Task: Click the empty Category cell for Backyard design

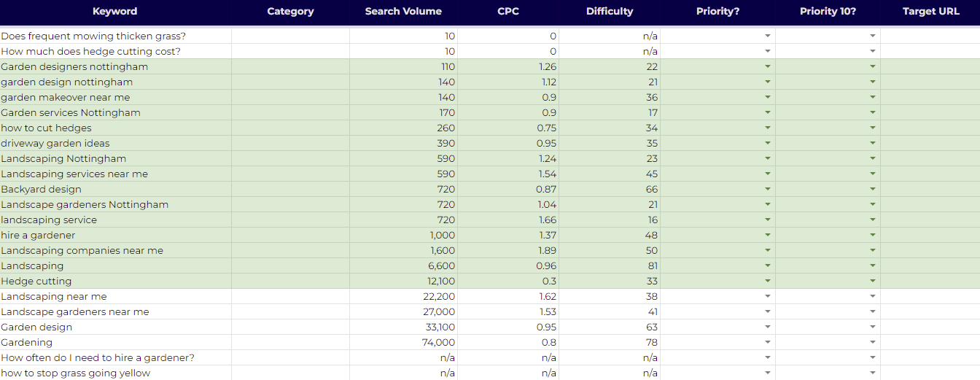Action: (290, 190)
